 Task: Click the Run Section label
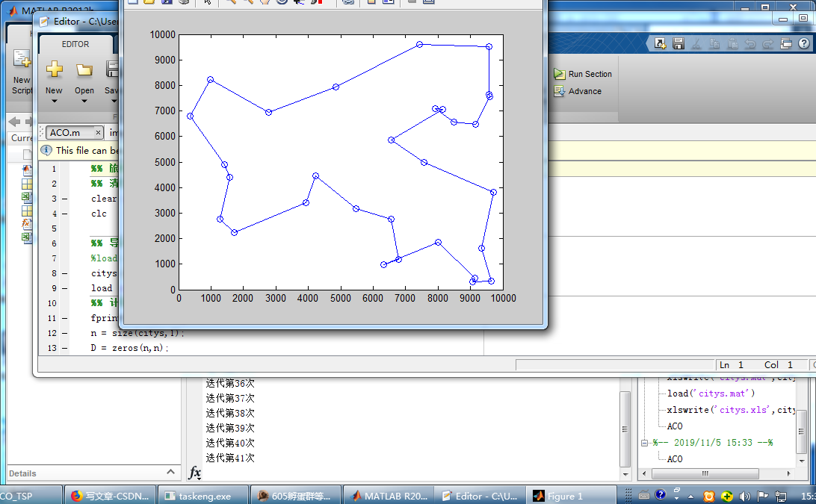pyautogui.click(x=590, y=74)
